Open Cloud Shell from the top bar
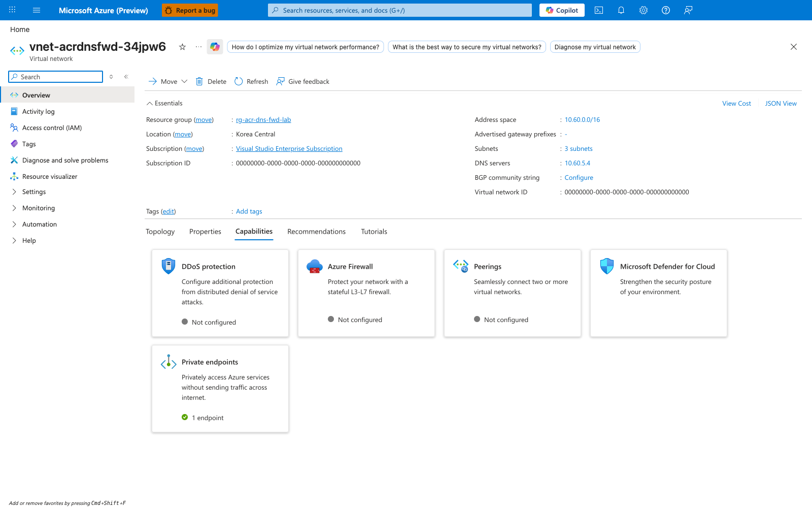The height and width of the screenshot is (508, 812). pyautogui.click(x=599, y=10)
